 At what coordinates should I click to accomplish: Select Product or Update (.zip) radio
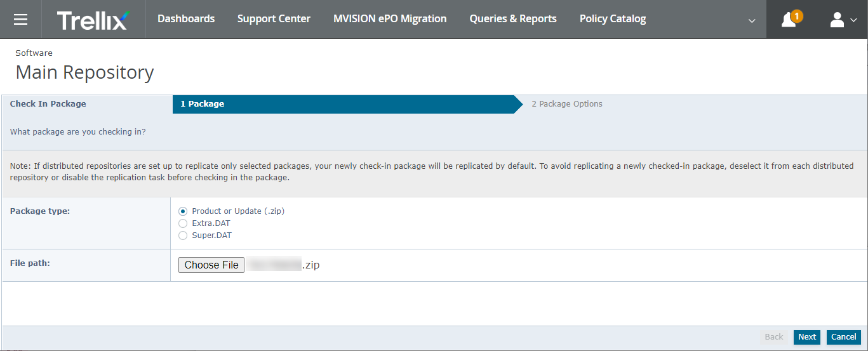[x=183, y=211]
